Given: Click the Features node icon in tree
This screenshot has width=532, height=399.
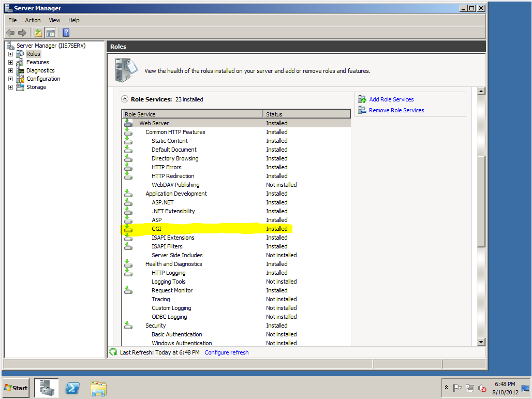Looking at the screenshot, I should click(20, 63).
